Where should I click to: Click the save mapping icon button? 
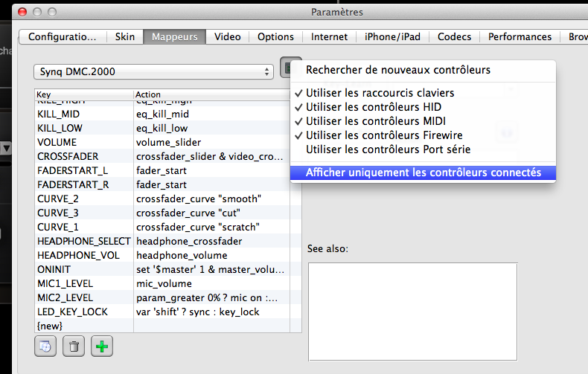tap(45, 346)
